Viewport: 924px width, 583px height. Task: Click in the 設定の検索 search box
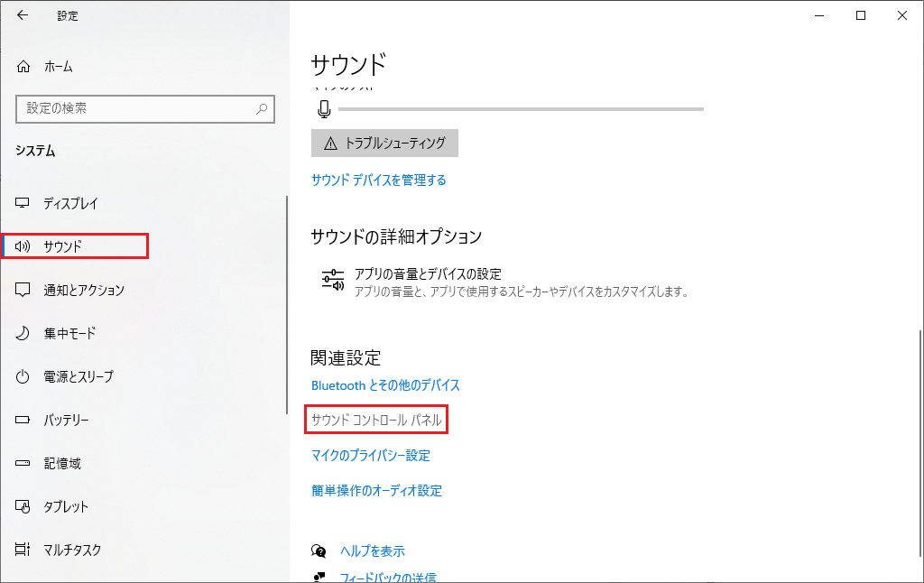[x=135, y=108]
